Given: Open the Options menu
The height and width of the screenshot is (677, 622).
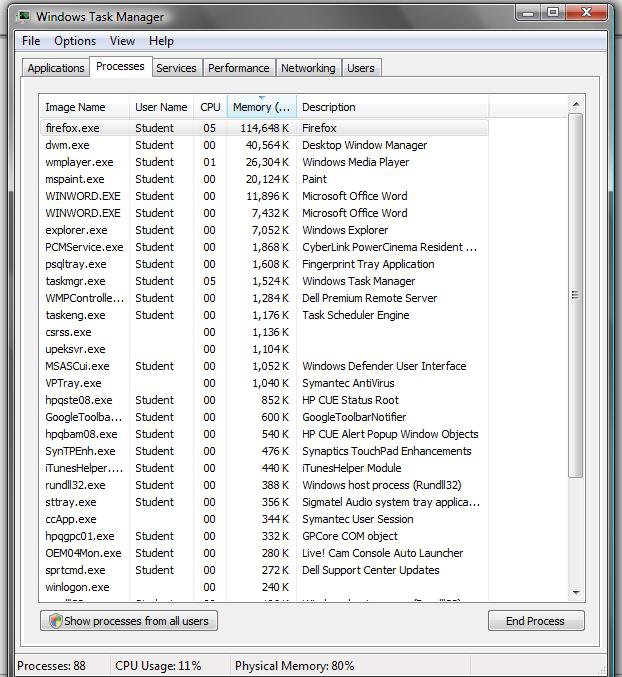Looking at the screenshot, I should tap(75, 41).
